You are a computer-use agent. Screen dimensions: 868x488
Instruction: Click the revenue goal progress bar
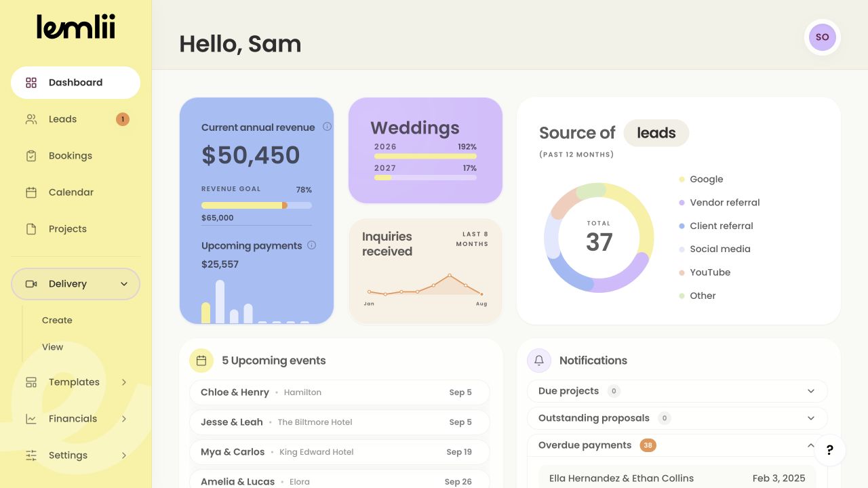[x=256, y=205]
